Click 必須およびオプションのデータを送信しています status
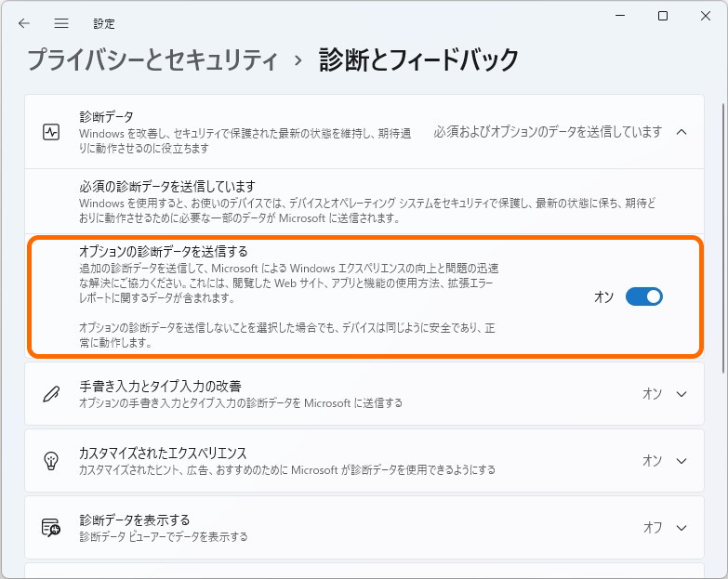The width and height of the screenshot is (728, 579). pyautogui.click(x=548, y=132)
